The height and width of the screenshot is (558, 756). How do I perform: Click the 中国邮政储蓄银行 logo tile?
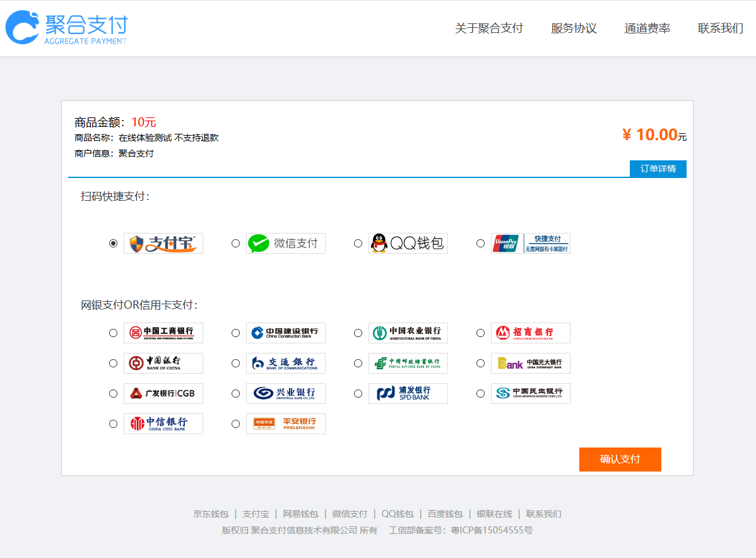(408, 363)
